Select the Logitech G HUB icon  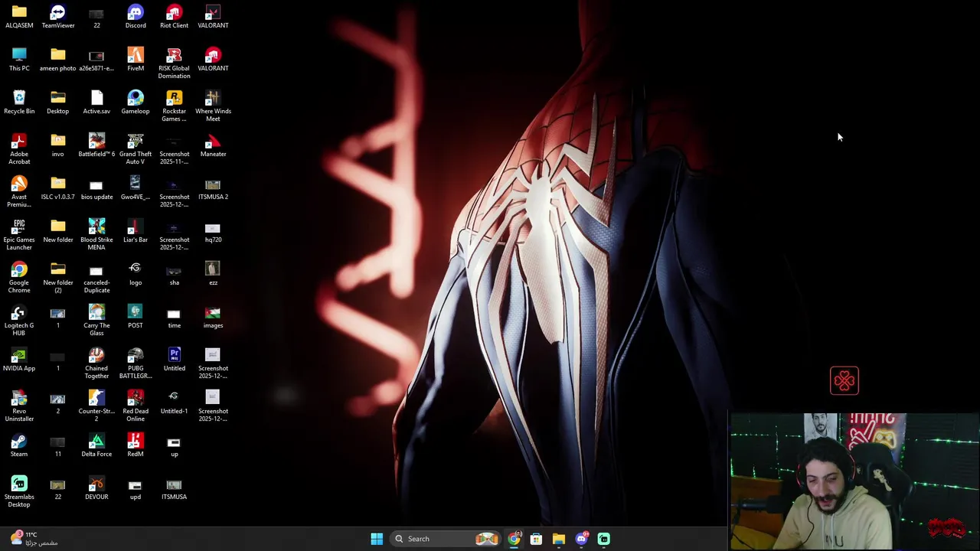(x=19, y=321)
